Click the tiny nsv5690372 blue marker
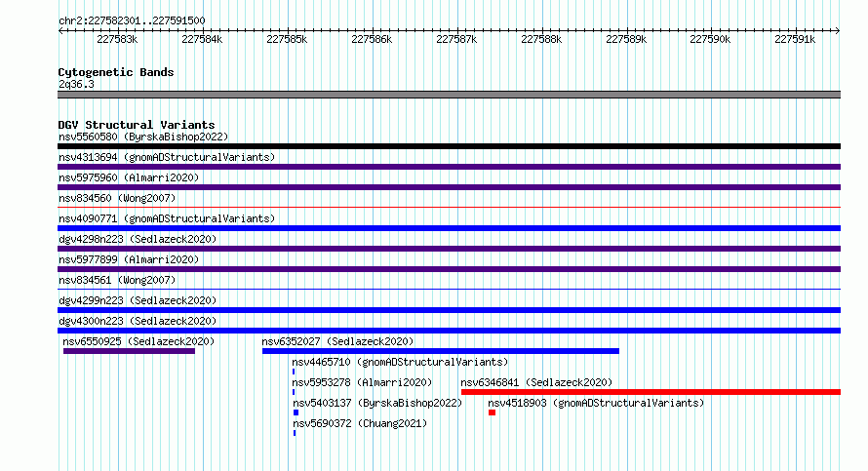868x471 pixels. (x=295, y=433)
